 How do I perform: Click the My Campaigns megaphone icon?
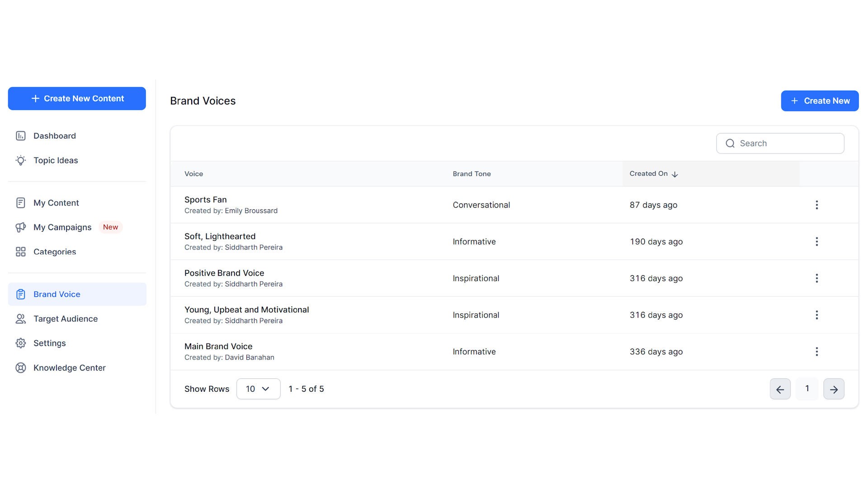(21, 227)
